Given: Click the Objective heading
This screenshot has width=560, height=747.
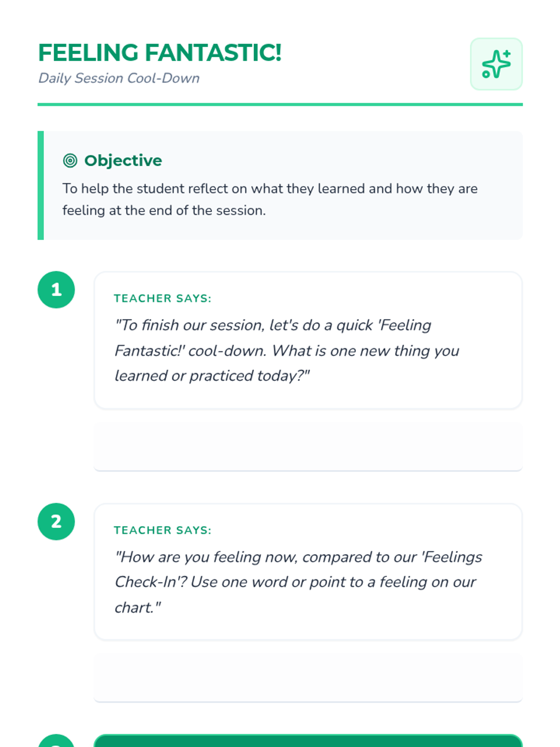Looking at the screenshot, I should tap(123, 161).
